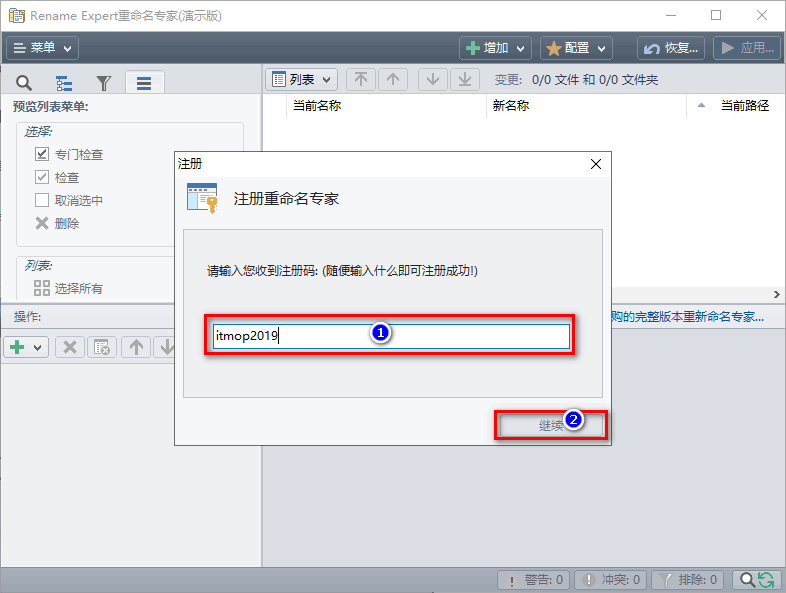786x593 pixels.
Task: Open the green plus add-action dropdown
Action: 26,347
